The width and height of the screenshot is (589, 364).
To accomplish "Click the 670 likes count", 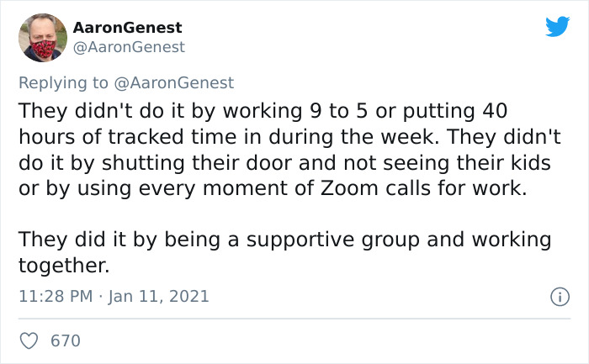I will pyautogui.click(x=66, y=340).
